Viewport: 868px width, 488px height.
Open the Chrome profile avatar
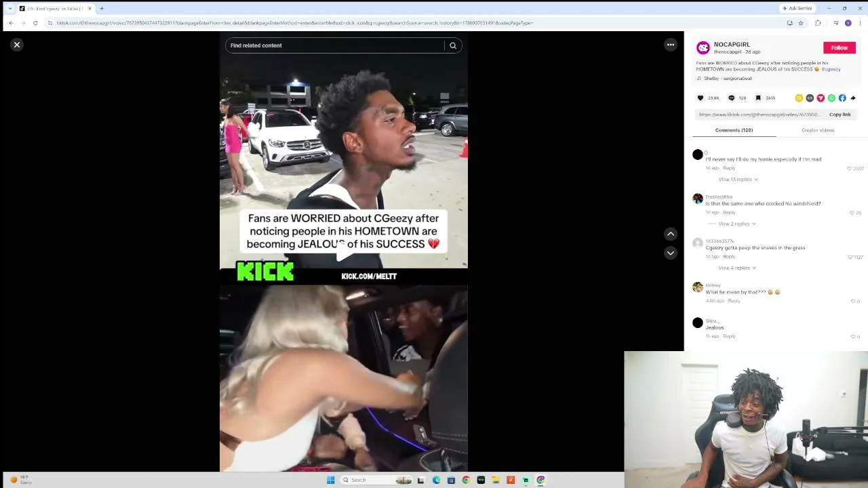coord(848,23)
